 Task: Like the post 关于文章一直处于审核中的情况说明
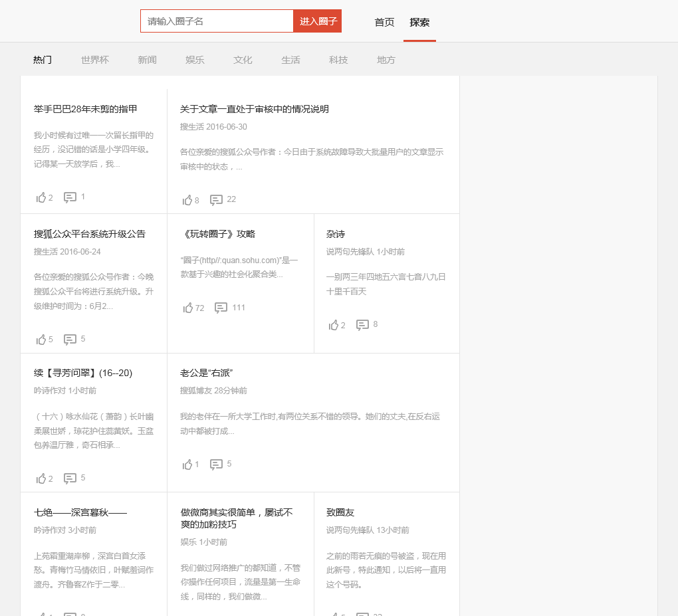187,200
